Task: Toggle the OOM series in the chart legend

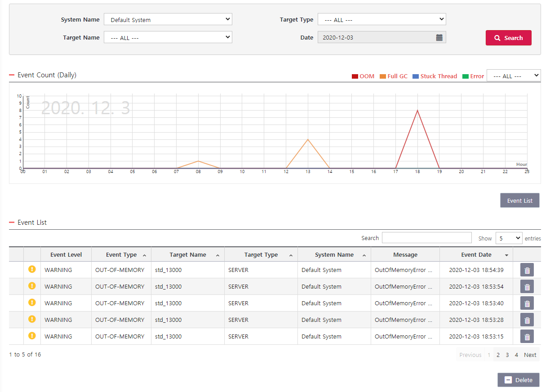Action: [x=363, y=76]
